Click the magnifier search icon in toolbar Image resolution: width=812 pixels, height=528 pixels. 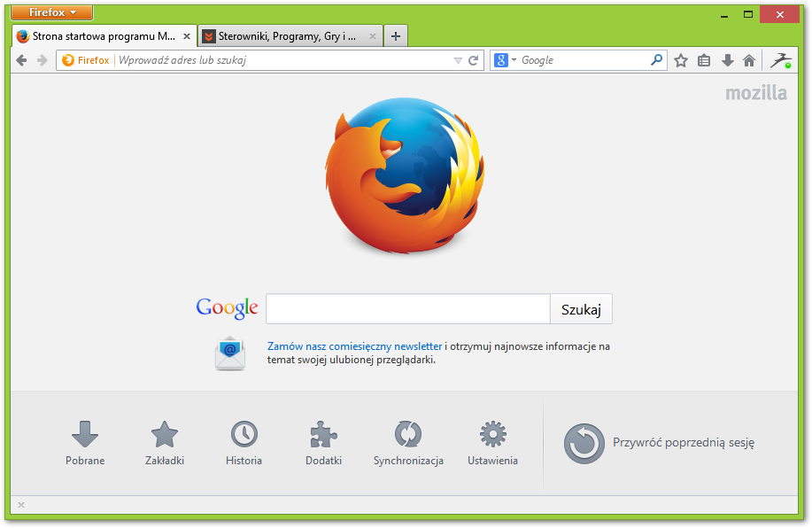click(x=656, y=60)
